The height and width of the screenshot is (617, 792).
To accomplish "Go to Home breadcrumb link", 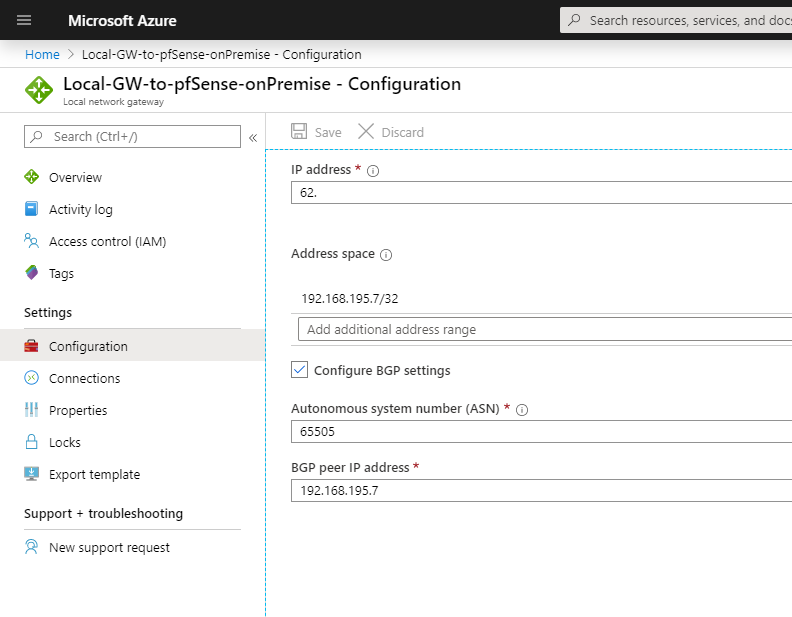I will point(42,55).
